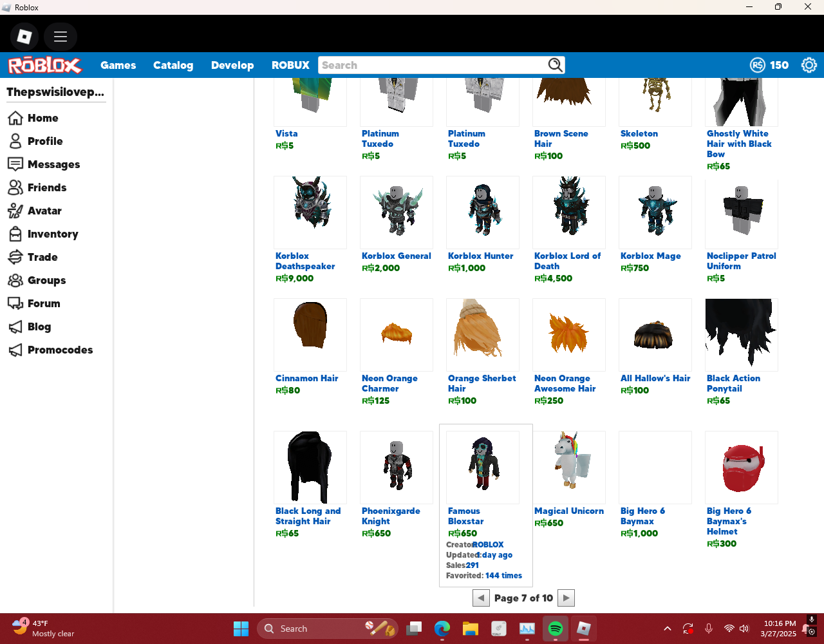Click the search magnifier icon
Image resolution: width=824 pixels, height=644 pixels.
555,65
